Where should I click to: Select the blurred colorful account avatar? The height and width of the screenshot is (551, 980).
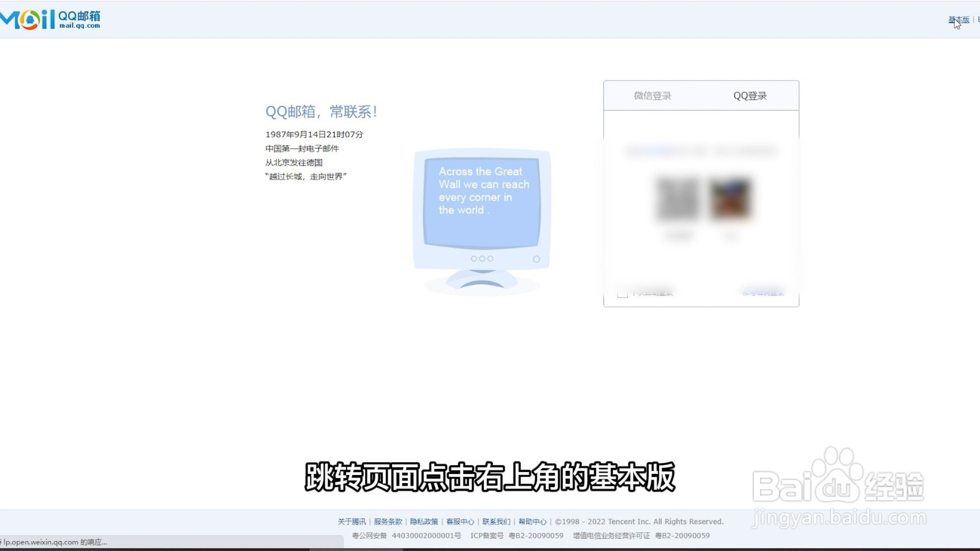pyautogui.click(x=730, y=198)
